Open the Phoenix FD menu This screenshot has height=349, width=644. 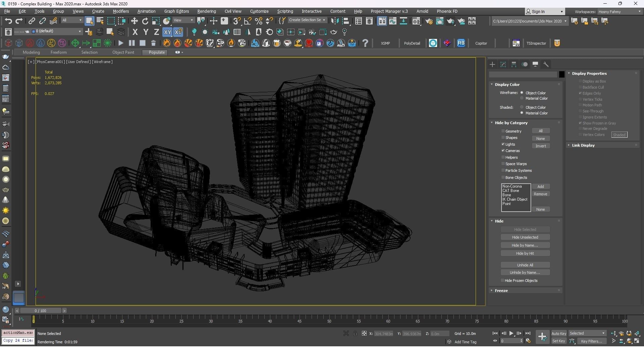coord(447,11)
